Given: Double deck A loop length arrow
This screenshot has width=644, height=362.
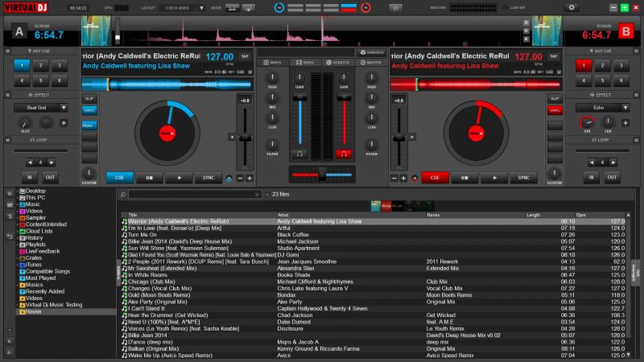Looking at the screenshot, I should (x=52, y=162).
